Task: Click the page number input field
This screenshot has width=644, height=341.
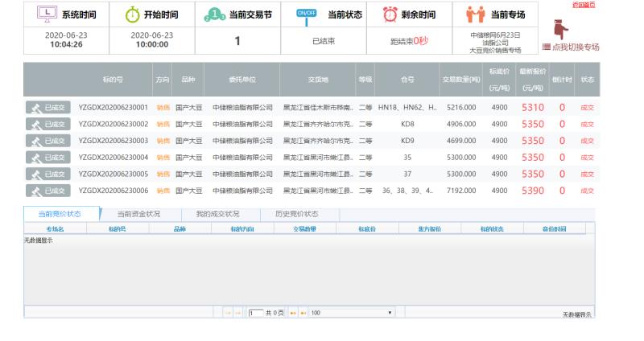Action: [x=255, y=313]
